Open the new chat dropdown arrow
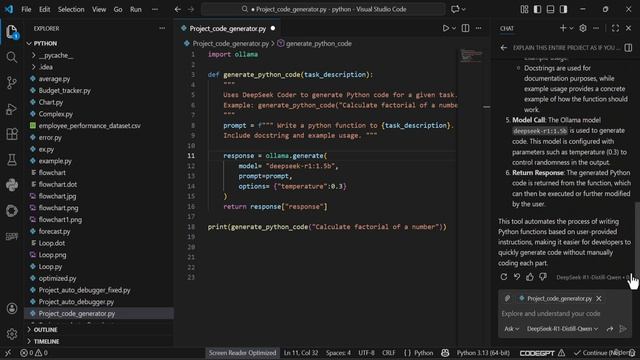Screen dimensions: 640x360 click(571, 28)
